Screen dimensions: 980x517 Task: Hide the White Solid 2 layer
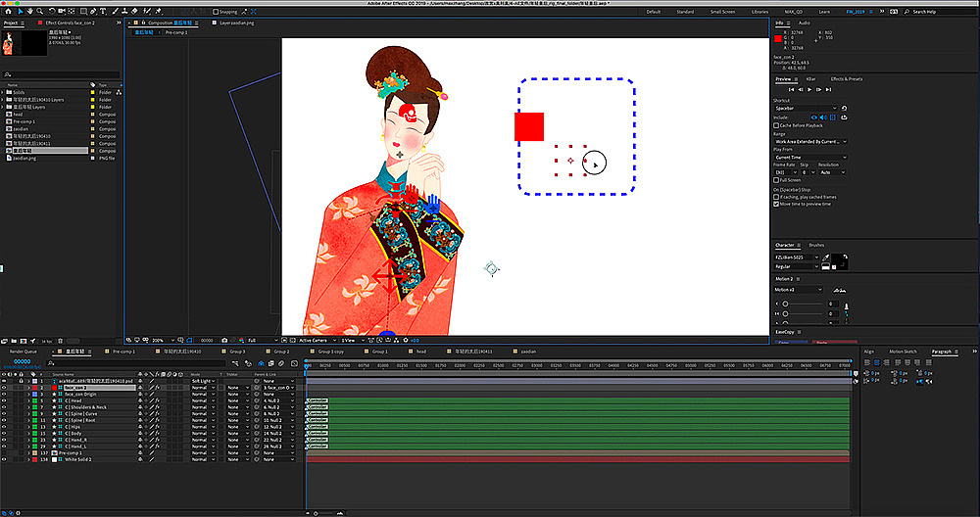click(x=4, y=459)
